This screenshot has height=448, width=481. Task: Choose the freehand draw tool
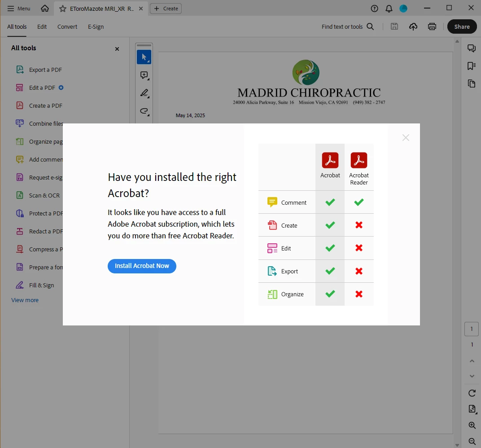[144, 111]
